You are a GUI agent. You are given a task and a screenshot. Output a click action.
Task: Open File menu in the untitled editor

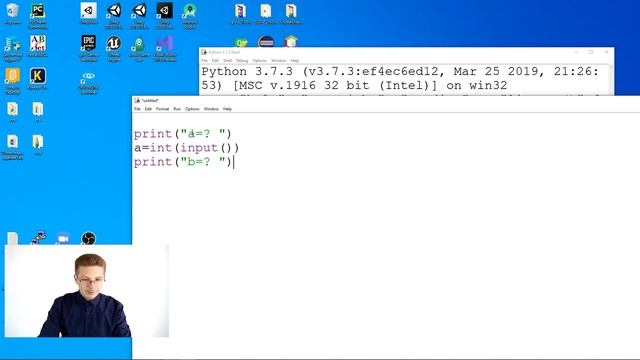point(137,109)
